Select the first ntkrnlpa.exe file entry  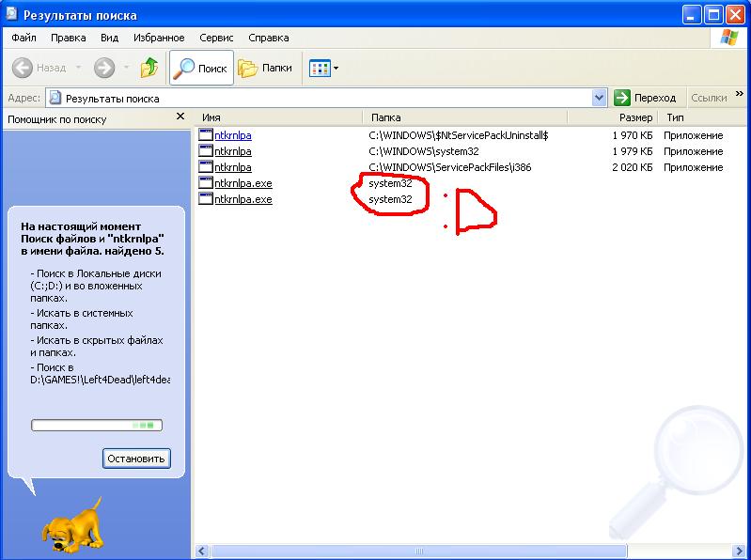[x=243, y=183]
